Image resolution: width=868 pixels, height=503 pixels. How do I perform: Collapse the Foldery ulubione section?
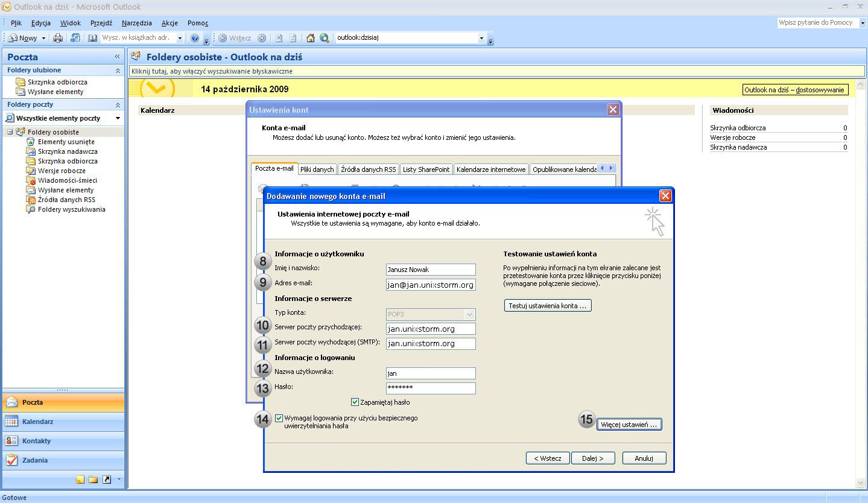click(118, 71)
